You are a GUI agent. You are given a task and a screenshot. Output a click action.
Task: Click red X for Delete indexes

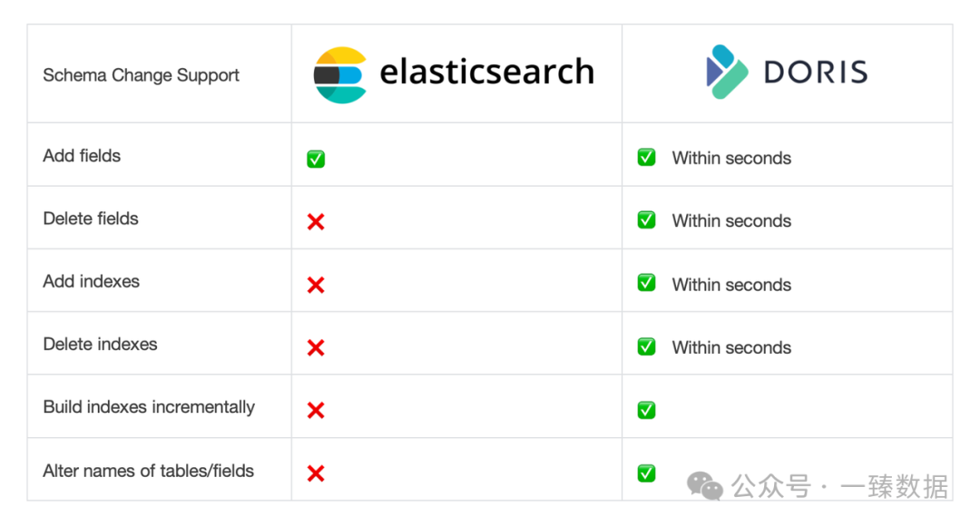(x=316, y=347)
